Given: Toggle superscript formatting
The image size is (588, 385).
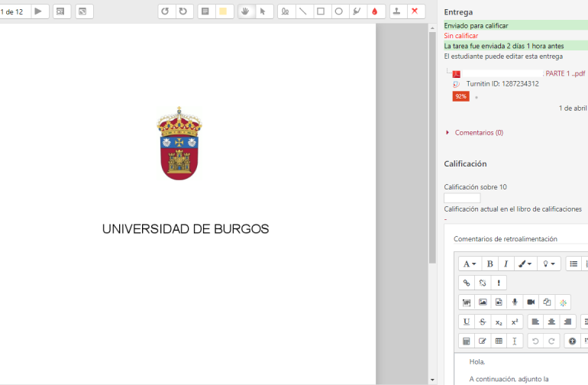Looking at the screenshot, I should [x=515, y=322].
